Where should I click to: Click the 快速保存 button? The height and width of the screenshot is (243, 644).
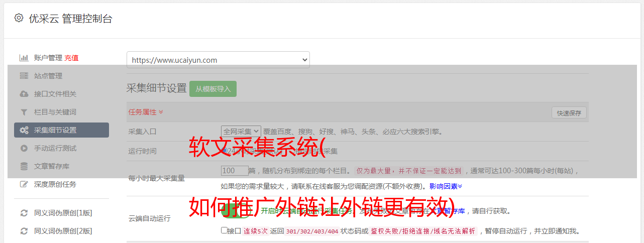coord(569,113)
